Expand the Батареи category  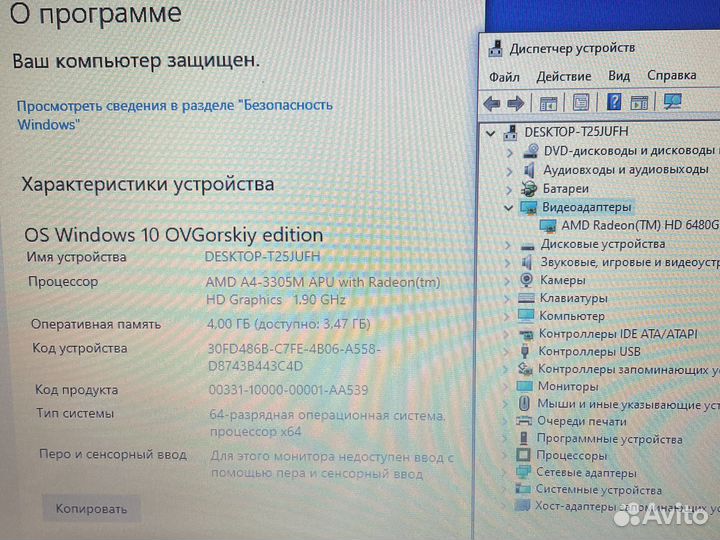point(509,190)
